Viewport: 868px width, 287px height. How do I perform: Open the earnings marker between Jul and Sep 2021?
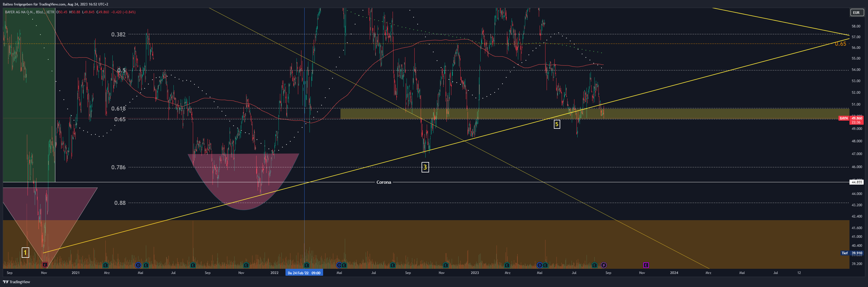pos(193,265)
